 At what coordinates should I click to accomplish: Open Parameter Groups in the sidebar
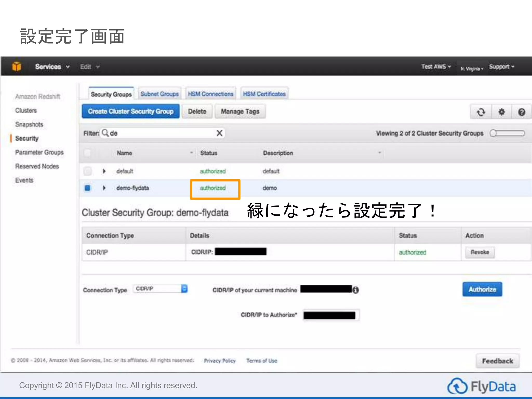39,152
